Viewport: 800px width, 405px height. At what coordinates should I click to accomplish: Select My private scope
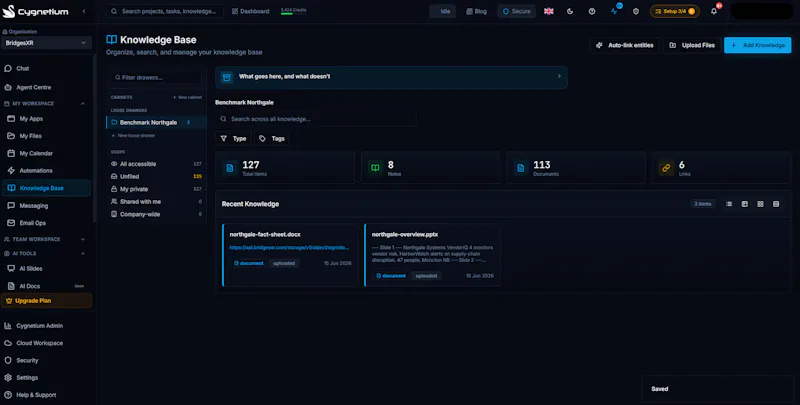click(156, 189)
